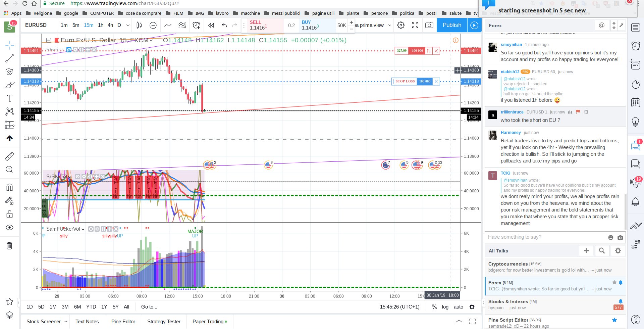The height and width of the screenshot is (329, 644).
Task: Click the SELL 1.1416 price button
Action: click(265, 25)
